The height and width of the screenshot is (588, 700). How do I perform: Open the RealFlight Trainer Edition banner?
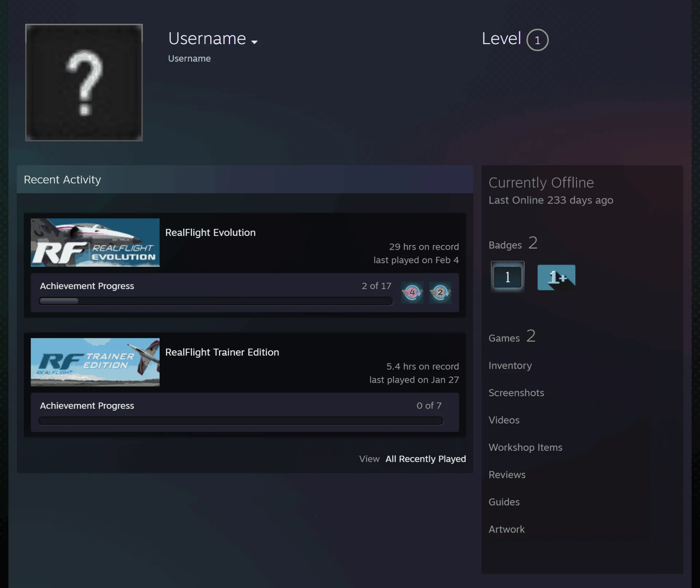click(95, 362)
